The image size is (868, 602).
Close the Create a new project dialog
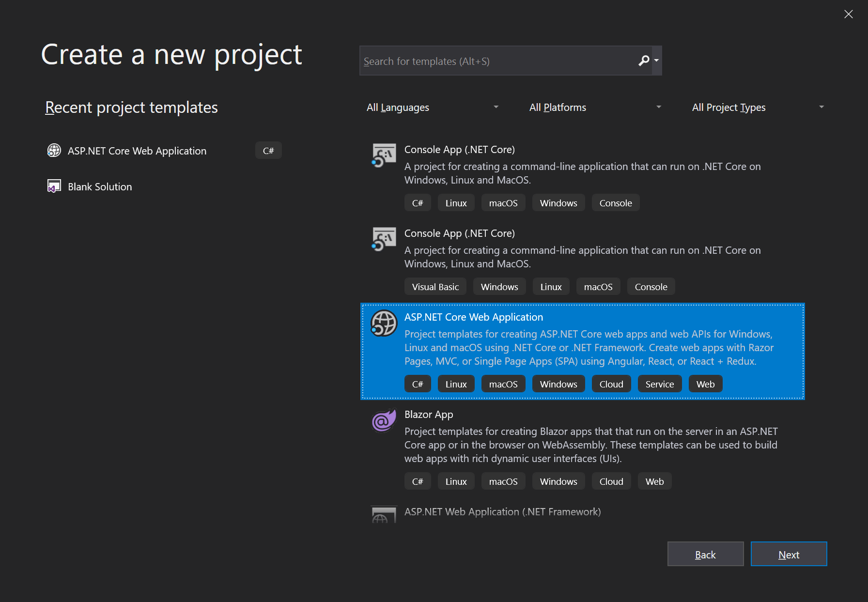tap(849, 14)
